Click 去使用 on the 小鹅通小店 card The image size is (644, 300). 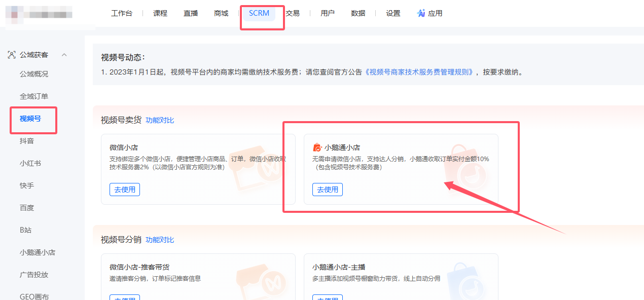[x=328, y=190]
